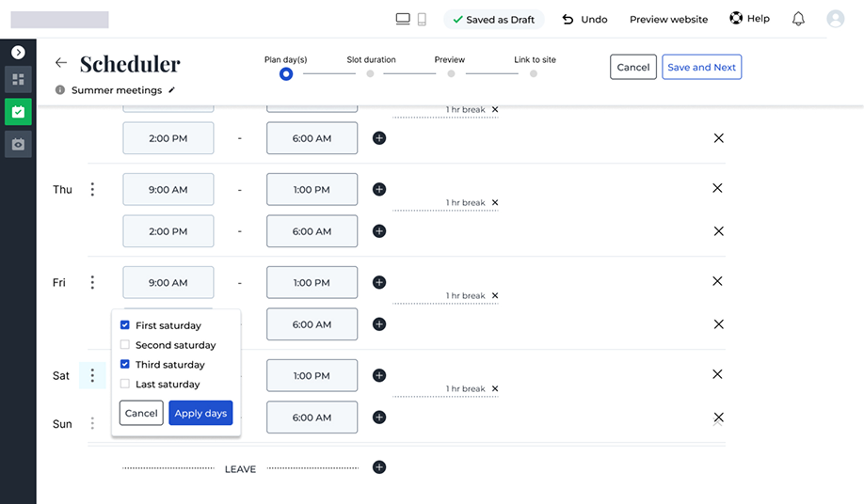Go back using arrow beside Scheduler
864x504 pixels.
coord(61,63)
